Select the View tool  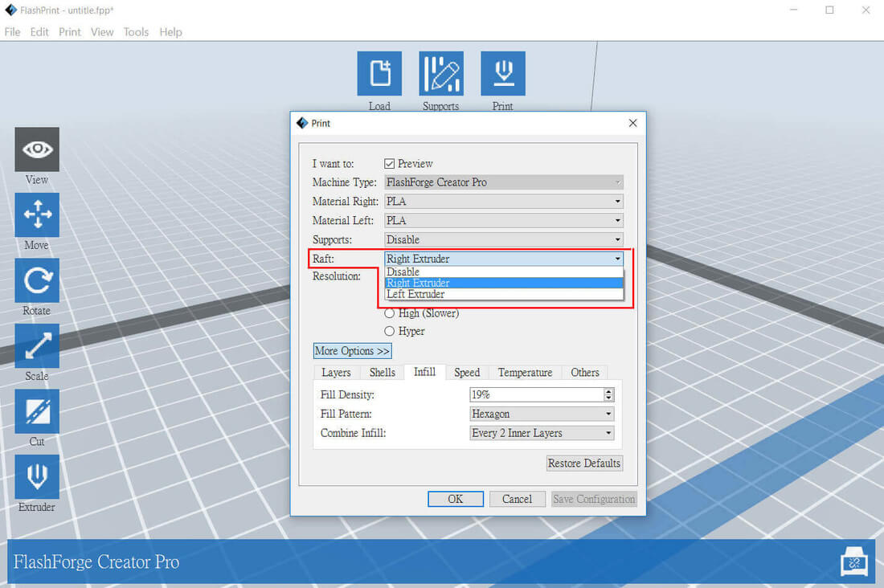(37, 149)
